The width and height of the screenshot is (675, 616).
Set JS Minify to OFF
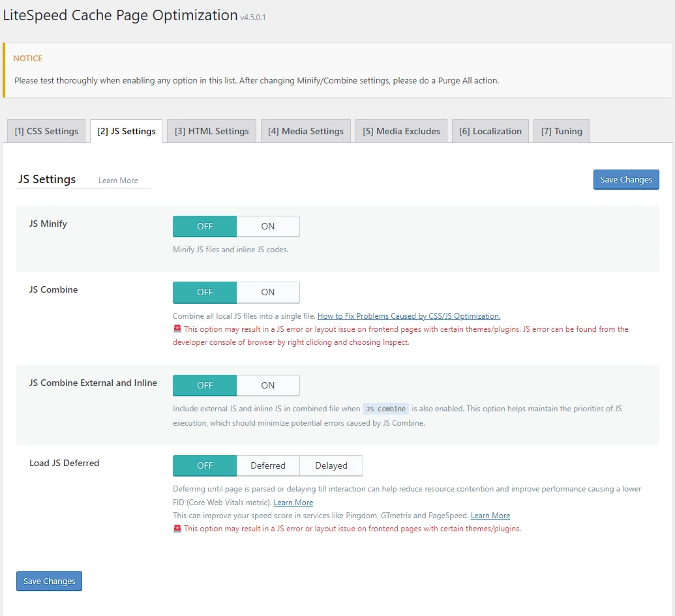205,226
